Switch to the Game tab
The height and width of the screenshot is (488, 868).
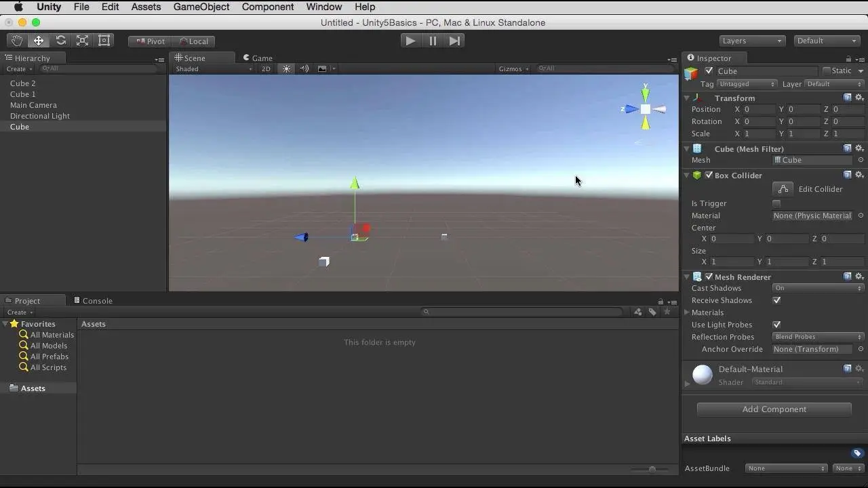[x=258, y=58]
